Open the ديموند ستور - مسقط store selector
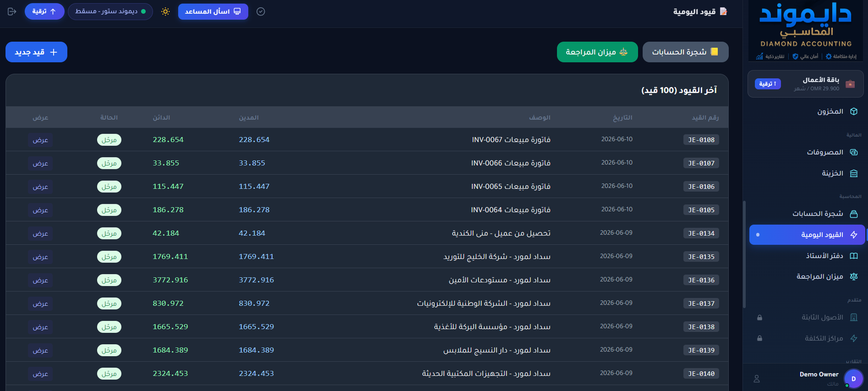The width and height of the screenshot is (868, 391). tap(110, 11)
